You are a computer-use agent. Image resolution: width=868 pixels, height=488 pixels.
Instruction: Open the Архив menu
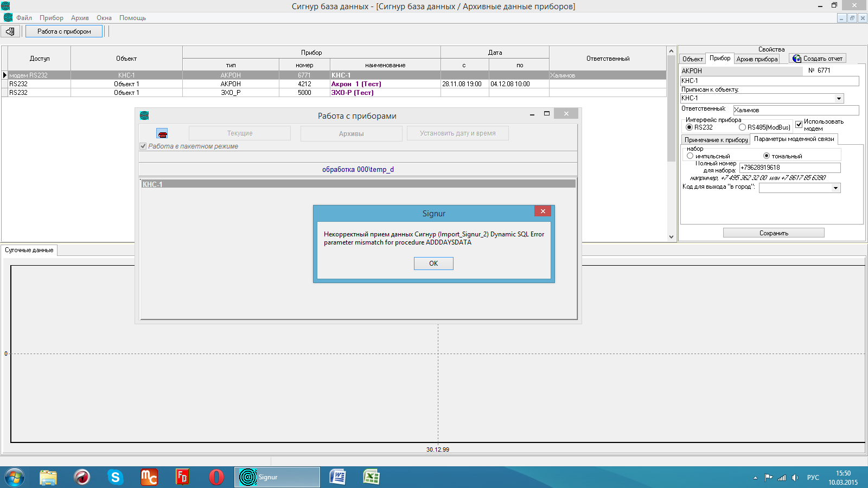click(x=80, y=18)
